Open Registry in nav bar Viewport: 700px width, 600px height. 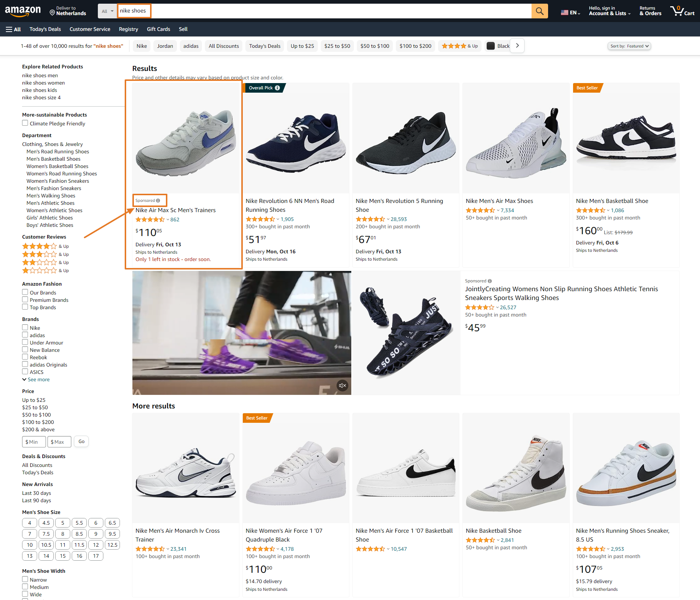[x=128, y=29]
